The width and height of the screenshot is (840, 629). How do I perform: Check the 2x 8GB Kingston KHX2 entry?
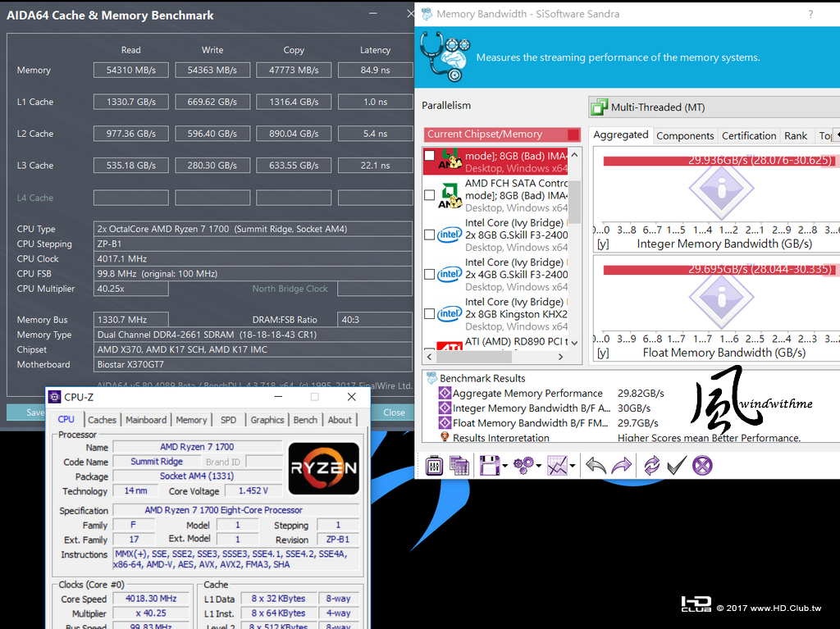pyautogui.click(x=429, y=314)
